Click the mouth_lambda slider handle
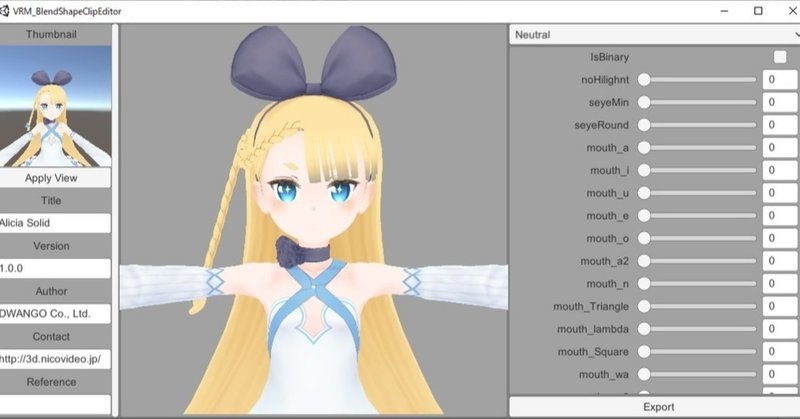 pyautogui.click(x=644, y=329)
